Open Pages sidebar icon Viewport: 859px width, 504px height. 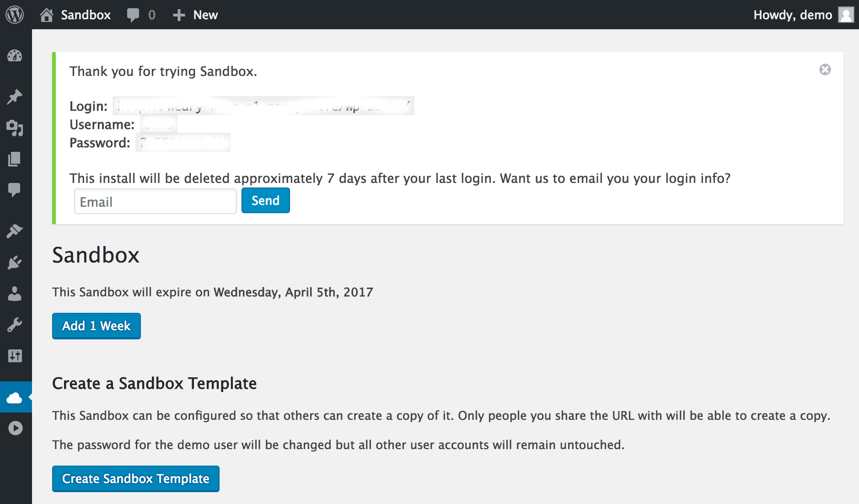point(15,159)
